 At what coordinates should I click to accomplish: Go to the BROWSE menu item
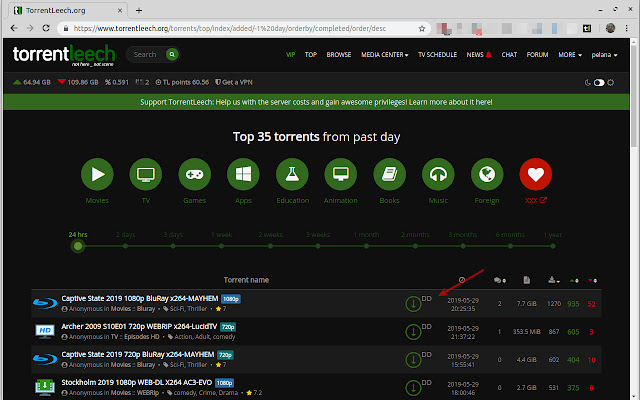pos(339,55)
